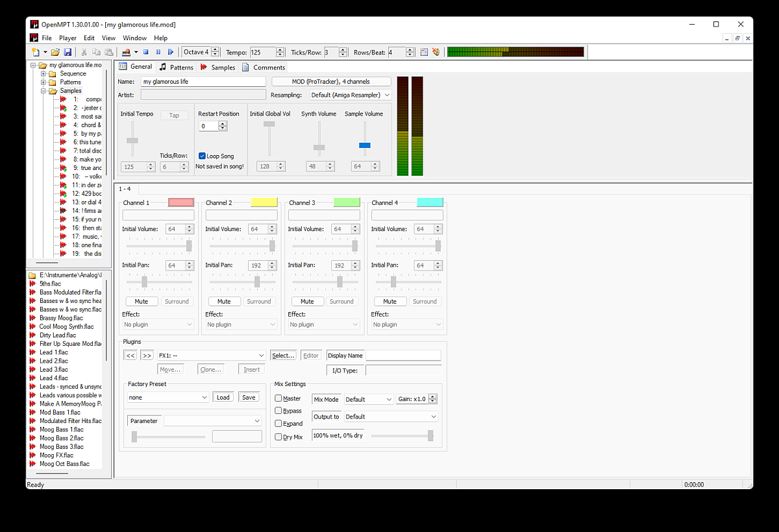This screenshot has height=532, width=779.
Task: Open the File menu
Action: point(47,38)
